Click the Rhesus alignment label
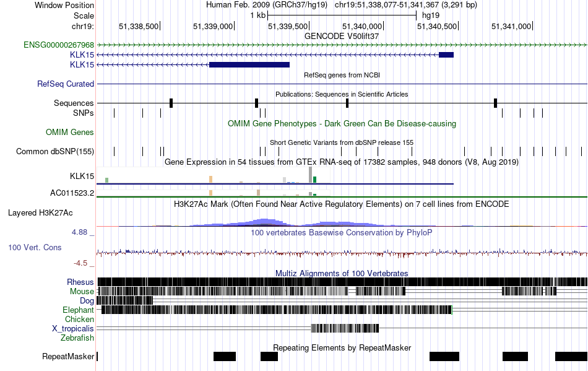Screen dimensions: 588x371 click(80, 282)
